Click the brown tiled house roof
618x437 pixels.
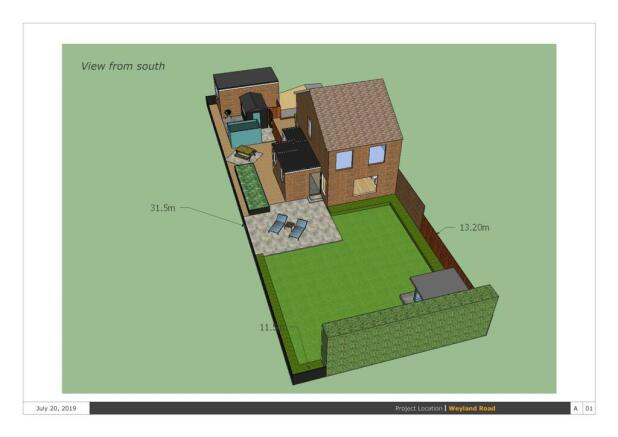point(356,113)
